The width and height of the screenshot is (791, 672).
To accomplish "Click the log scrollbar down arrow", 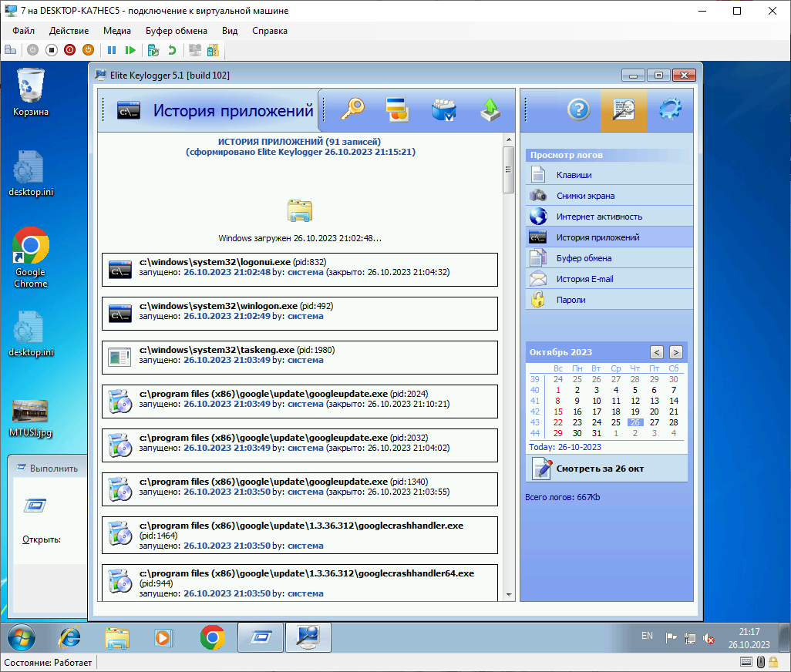I will point(509,594).
